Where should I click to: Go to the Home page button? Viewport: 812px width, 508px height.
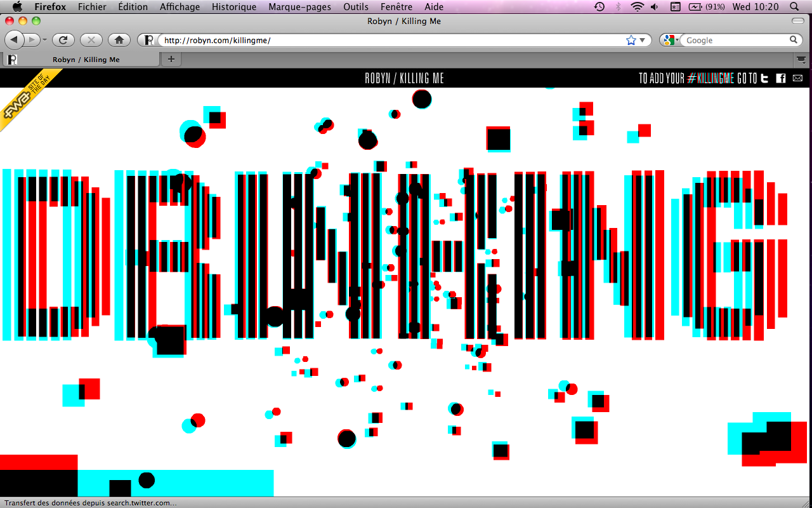pos(119,40)
